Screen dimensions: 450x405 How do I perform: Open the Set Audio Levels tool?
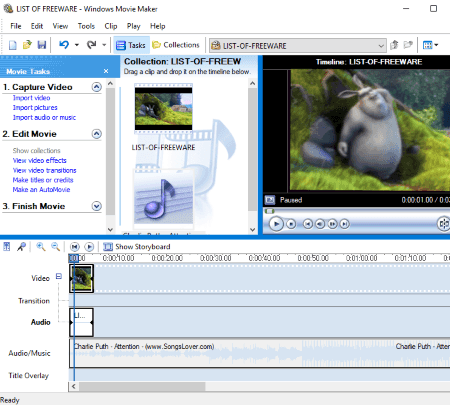pyautogui.click(x=7, y=247)
